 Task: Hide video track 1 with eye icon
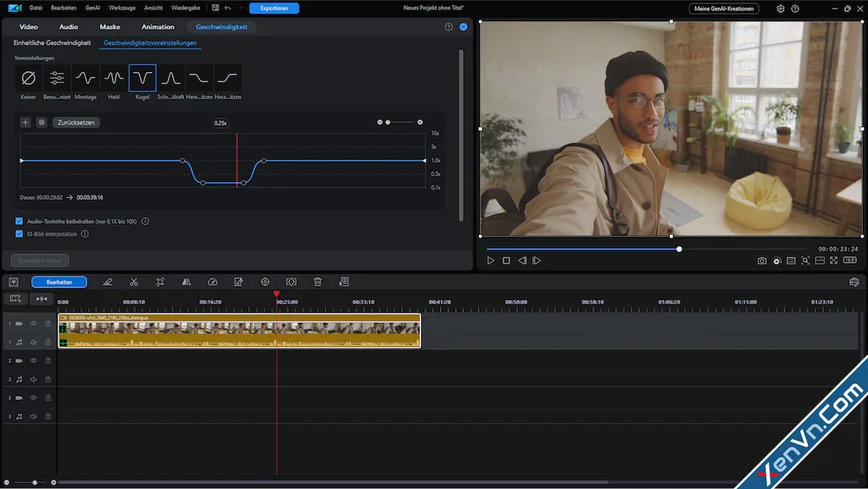tap(35, 324)
